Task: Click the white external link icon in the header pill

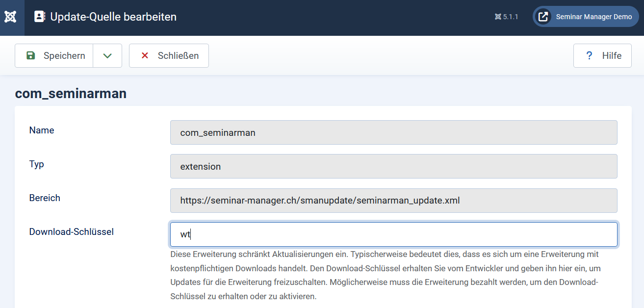Action: (x=543, y=16)
